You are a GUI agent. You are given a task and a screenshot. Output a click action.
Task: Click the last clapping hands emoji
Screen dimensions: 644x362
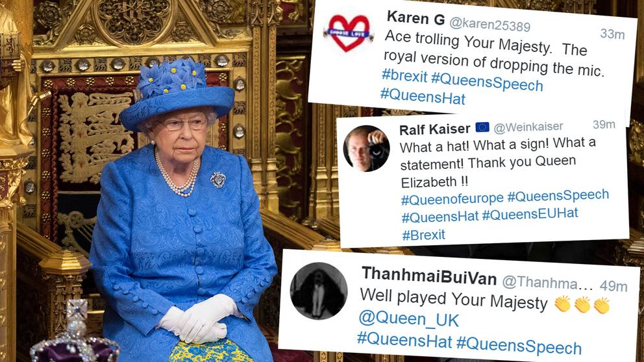602,306
